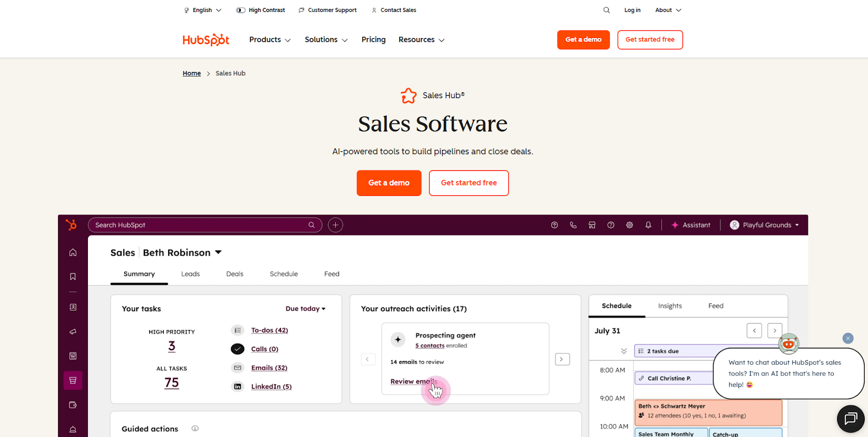Open the bookmarks icon in app sidebar
The height and width of the screenshot is (437, 868).
[x=73, y=277]
